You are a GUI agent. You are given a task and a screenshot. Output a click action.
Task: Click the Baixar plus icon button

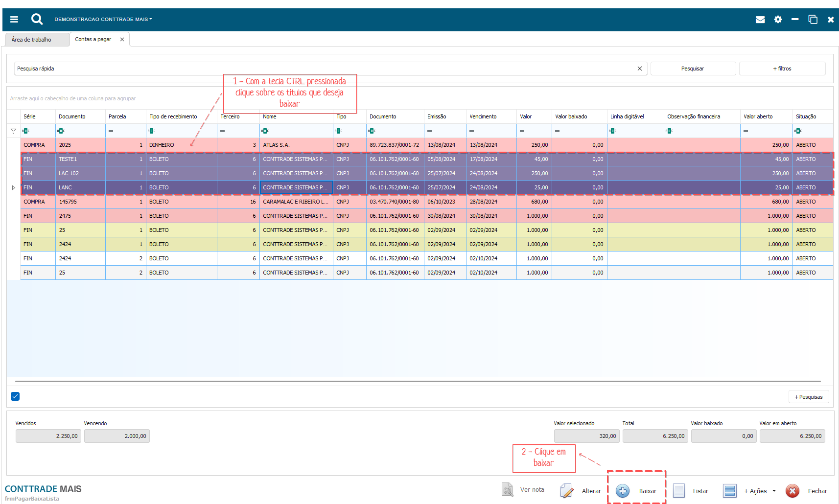623,491
